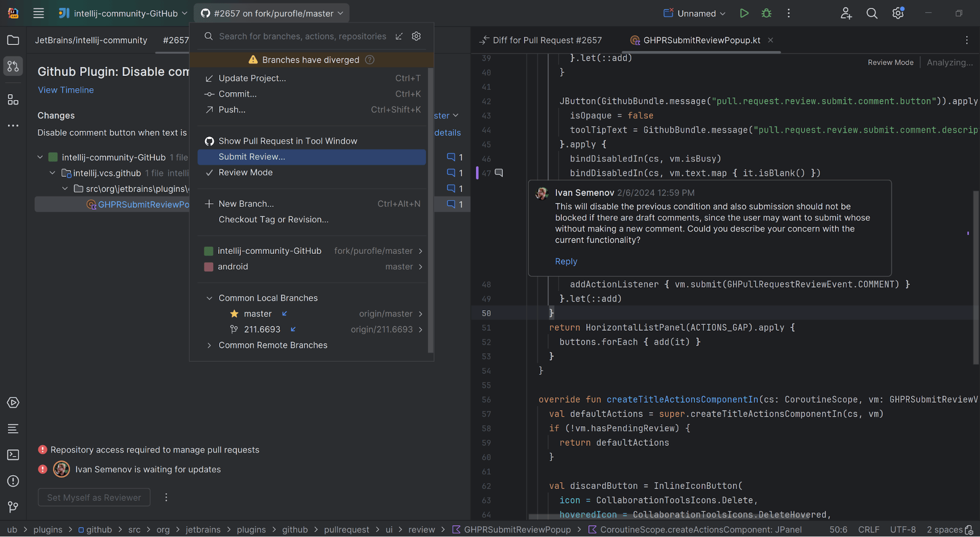Viewport: 980px width, 537px height.
Task: Toggle master branch favorite star
Action: point(234,314)
